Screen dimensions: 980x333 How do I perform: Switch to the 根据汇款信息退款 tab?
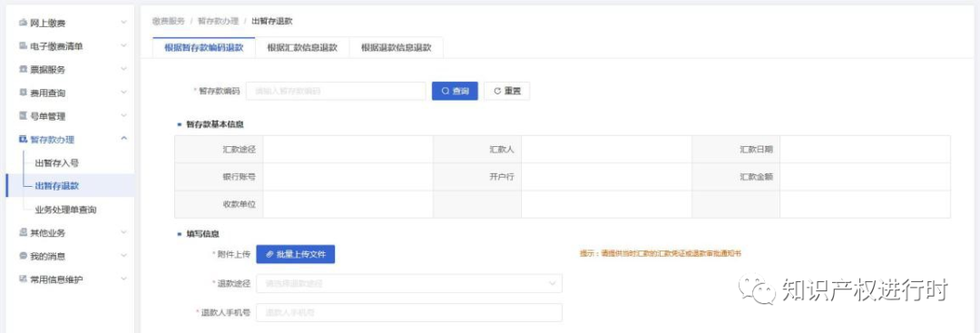tap(302, 48)
